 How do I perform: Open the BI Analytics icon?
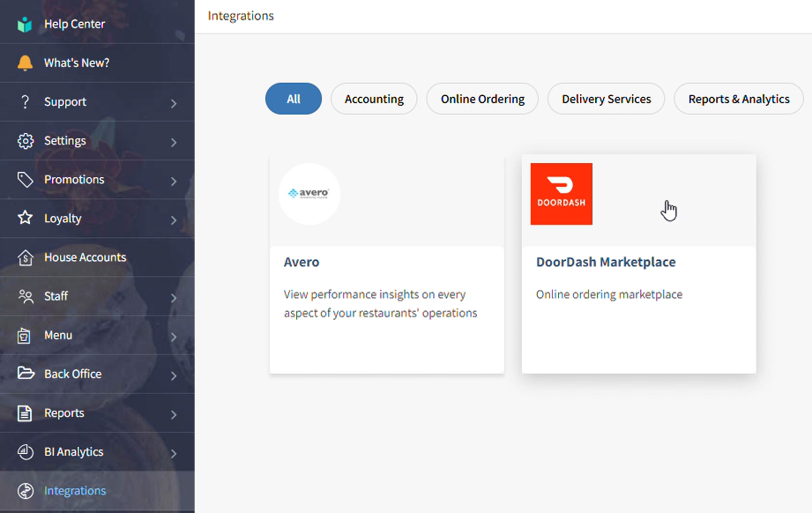pyautogui.click(x=25, y=451)
